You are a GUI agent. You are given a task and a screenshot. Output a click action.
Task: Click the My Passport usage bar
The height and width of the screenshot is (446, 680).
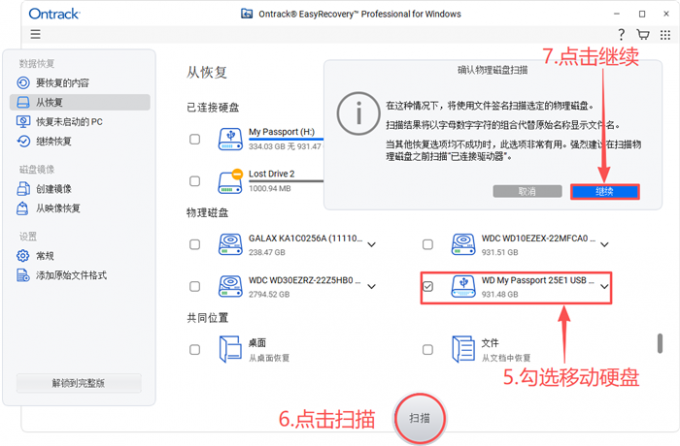click(286, 139)
